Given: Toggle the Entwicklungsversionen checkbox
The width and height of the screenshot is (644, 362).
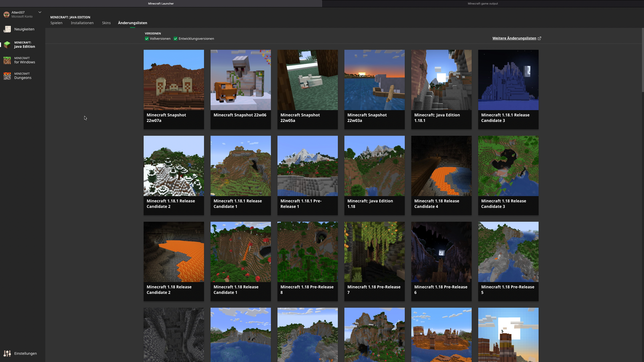Looking at the screenshot, I should (175, 39).
